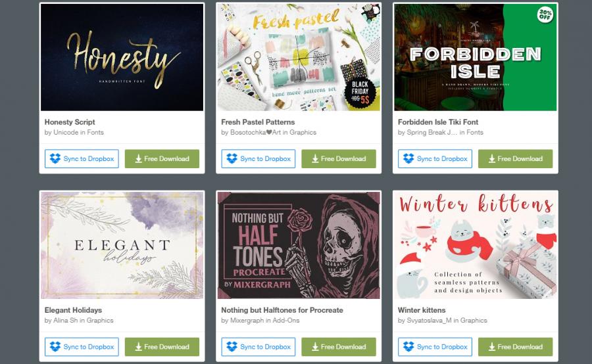Viewport: 592px width, 364px height.
Task: Click the Dropbox icon under Elegant Holidays
Action: coord(55,346)
